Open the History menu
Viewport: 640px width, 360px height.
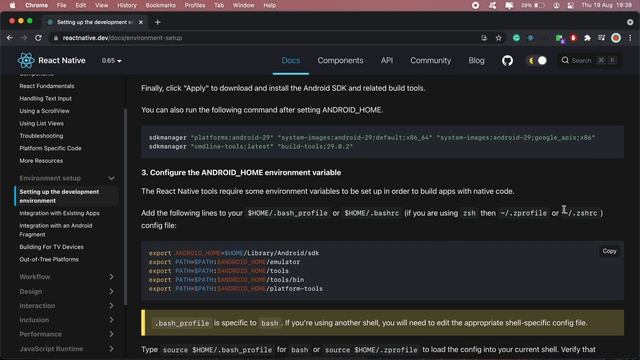[x=127, y=5]
